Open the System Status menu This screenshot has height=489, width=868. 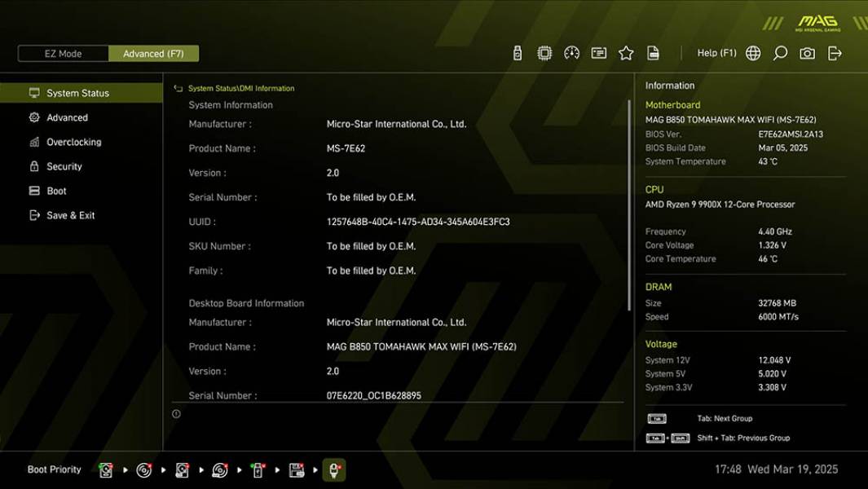point(82,93)
